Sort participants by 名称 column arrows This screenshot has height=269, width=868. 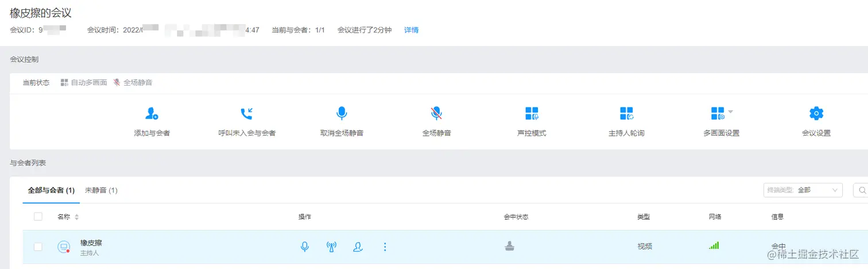pos(77,217)
